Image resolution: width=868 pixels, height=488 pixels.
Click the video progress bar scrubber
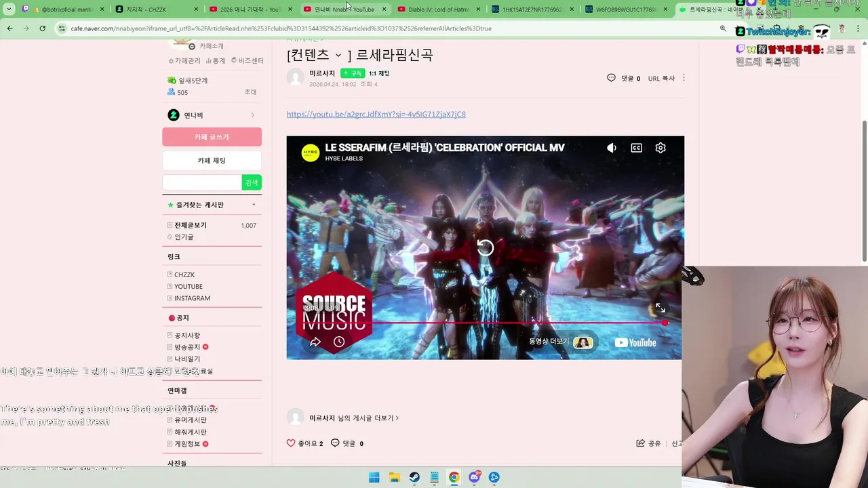pyautogui.click(x=665, y=323)
